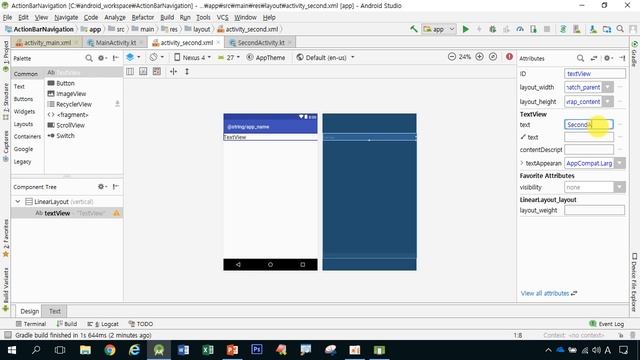Toggle layout height vertical arrow icon
This screenshot has height=360, width=640.
187,71
